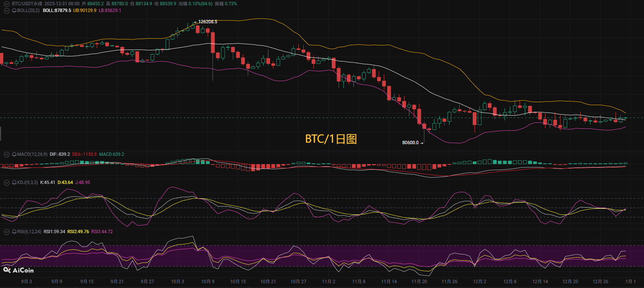Click the arrow marker beside 80600.0 low

point(422,143)
